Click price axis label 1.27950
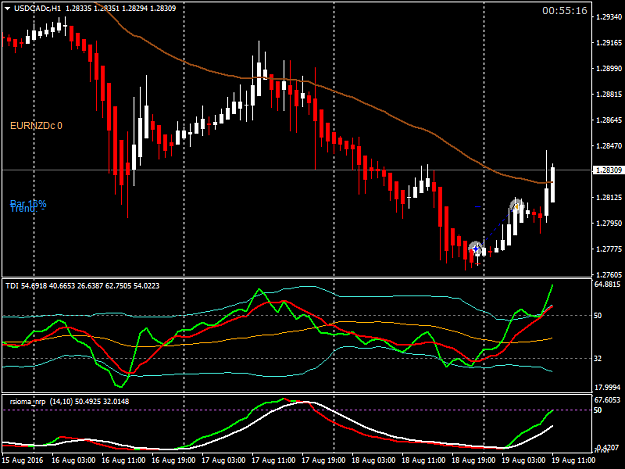This screenshot has width=625, height=469. 609,223
